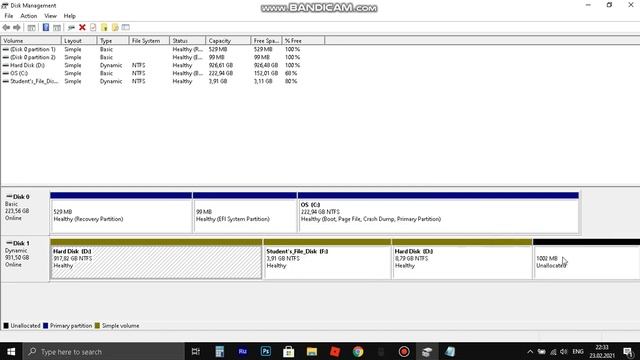The image size is (640, 360).
Task: Open Photoshop from the taskbar
Action: tap(266, 351)
